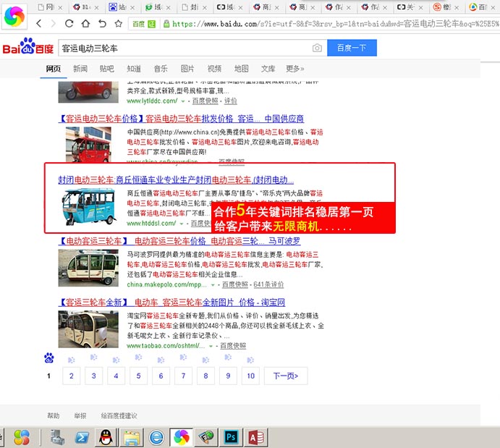Click the colorful browser logo icon

14,16
